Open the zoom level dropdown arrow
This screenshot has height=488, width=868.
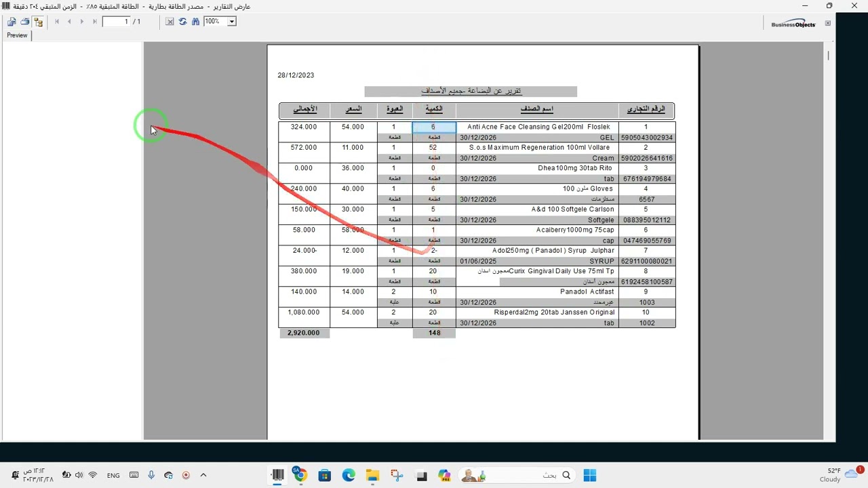click(x=231, y=22)
